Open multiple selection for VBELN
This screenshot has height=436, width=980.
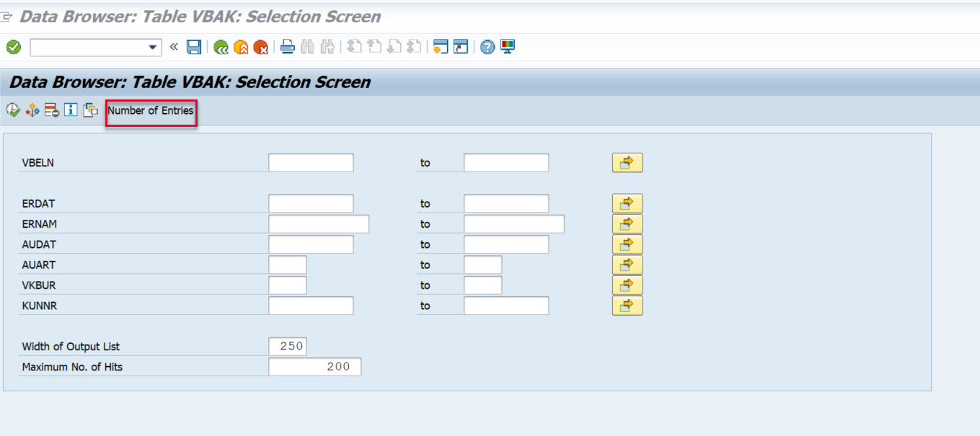pos(627,163)
